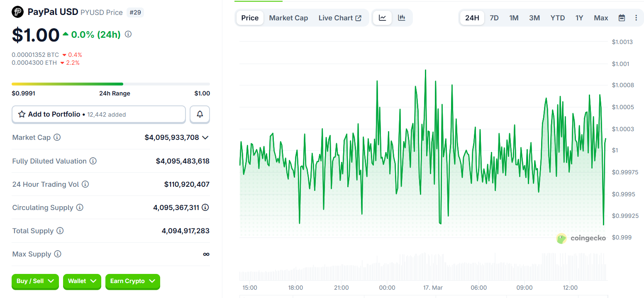
Task: Click the info icon next to Market Cap
Action: [57, 137]
